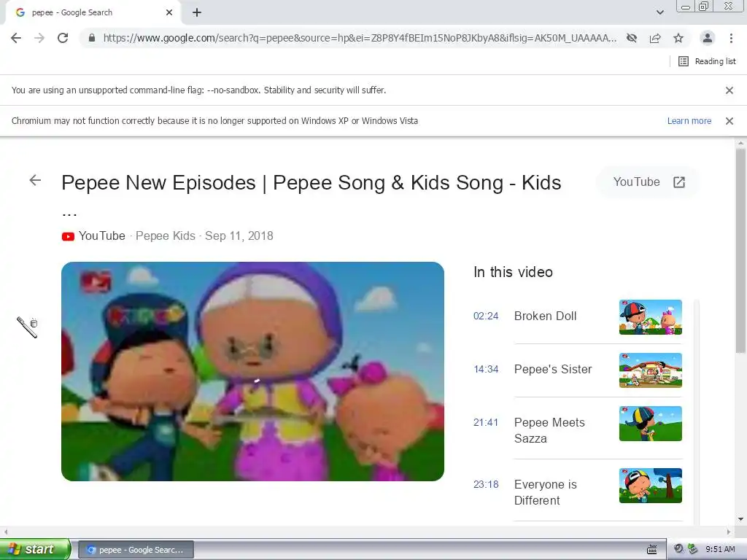Click the browser forward arrow
The image size is (747, 560).
point(39,38)
